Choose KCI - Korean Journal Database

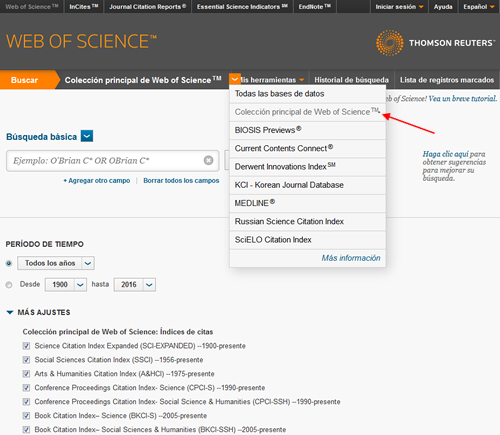tap(307, 185)
